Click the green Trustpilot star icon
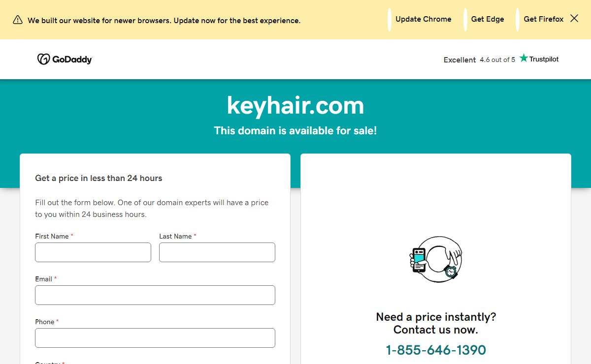591x364 pixels. [x=524, y=58]
